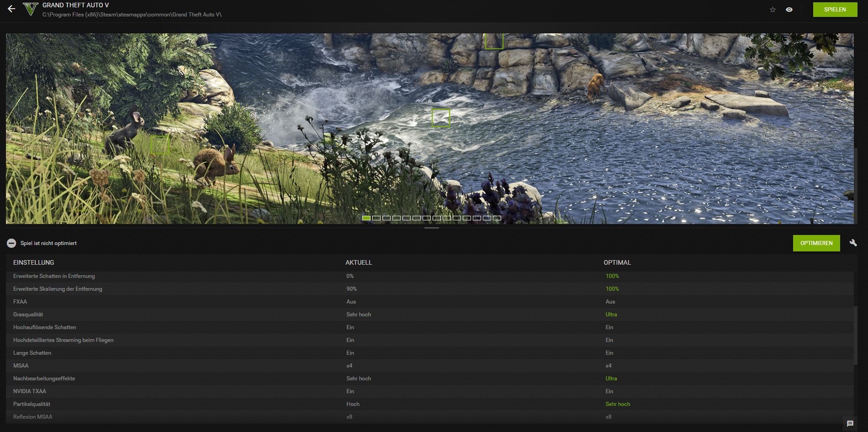This screenshot has width=868, height=432.
Task: Click optimal 100% for Erweiterte Schatten in Entfernung
Action: 612,276
